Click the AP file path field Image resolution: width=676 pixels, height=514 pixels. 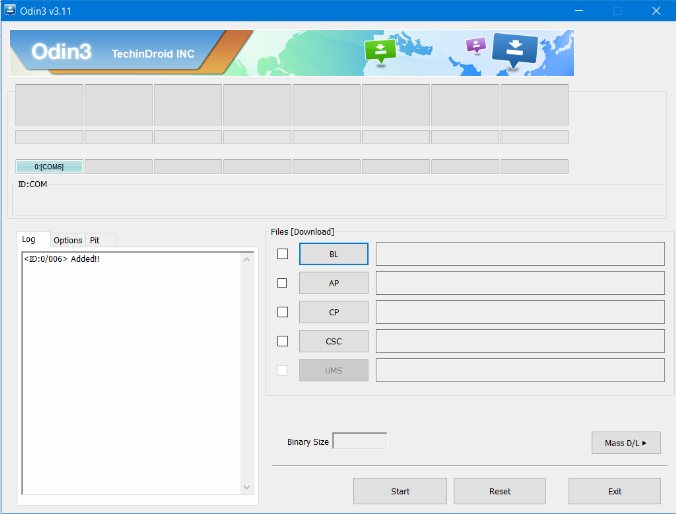tap(520, 283)
